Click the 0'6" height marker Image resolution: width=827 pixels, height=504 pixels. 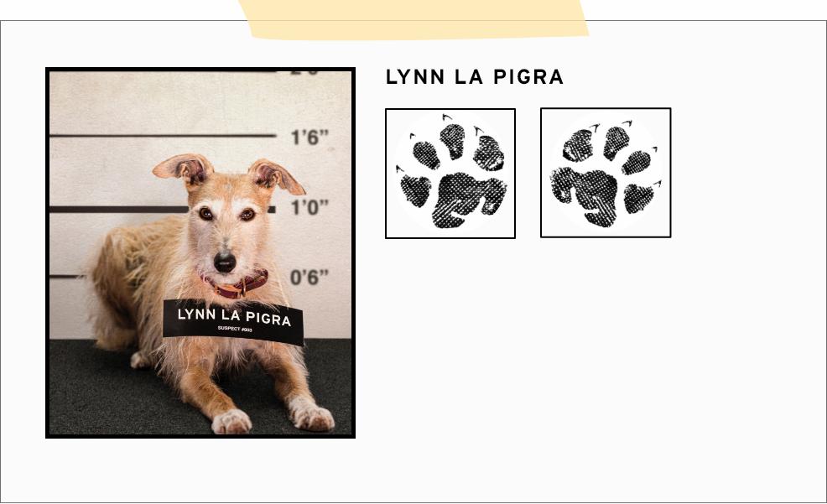click(x=309, y=278)
